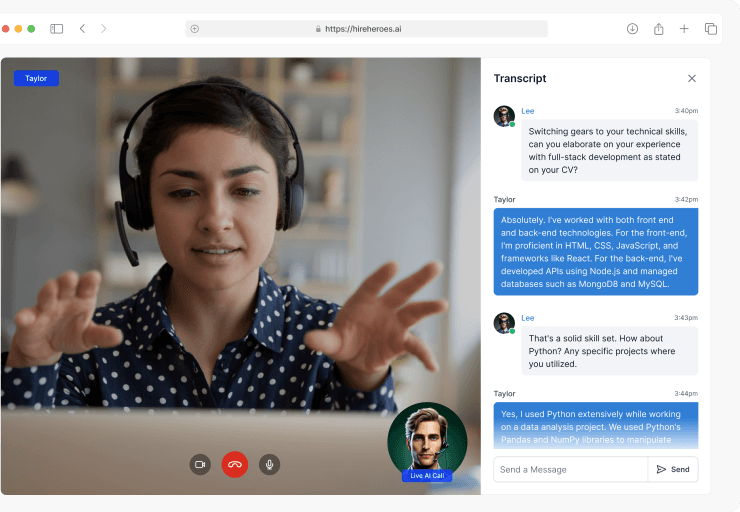740x512 pixels.
Task: Click the hireheroes.ai address bar
Action: [366, 29]
